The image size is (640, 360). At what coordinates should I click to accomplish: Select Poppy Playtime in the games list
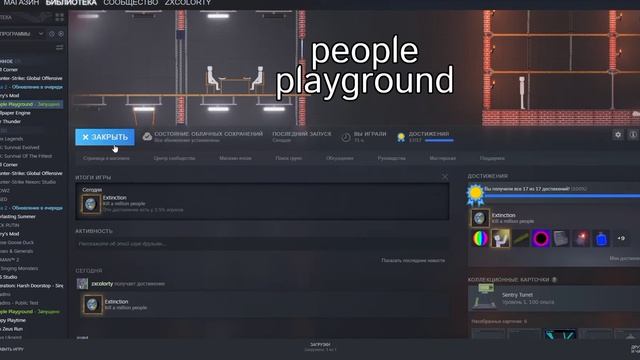(x=13, y=320)
